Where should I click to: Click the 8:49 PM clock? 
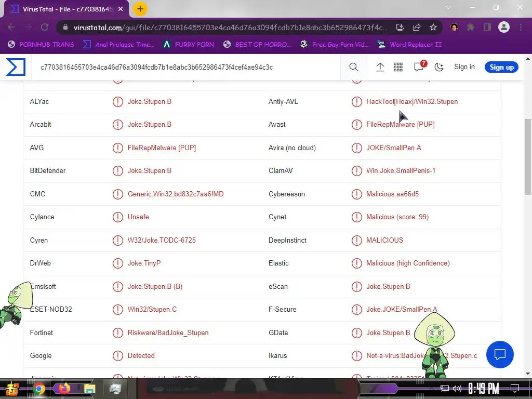(x=484, y=389)
